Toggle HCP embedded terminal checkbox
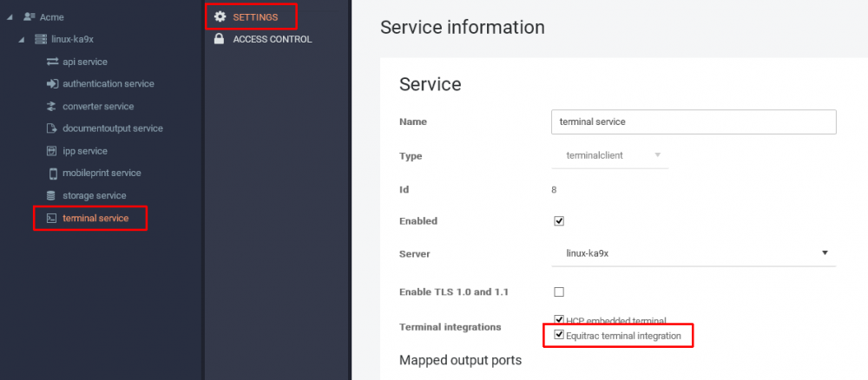Screen dimensions: 868x380 (x=559, y=320)
